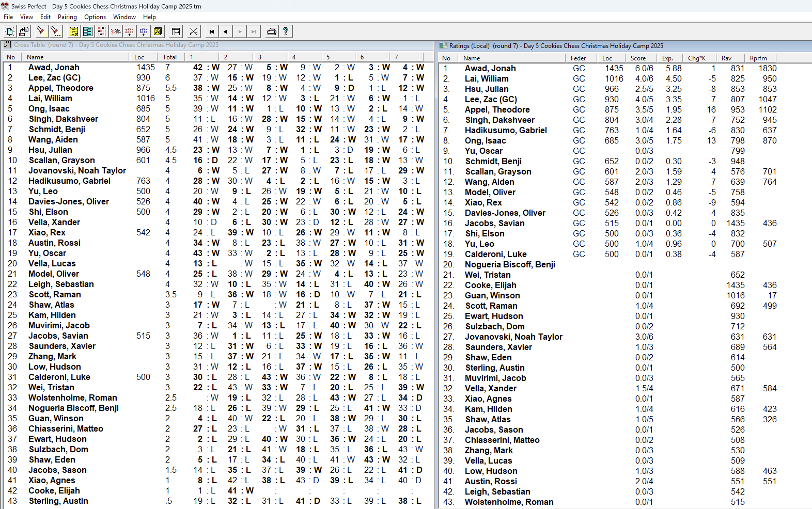Image resolution: width=812 pixels, height=509 pixels.
Task: Go to next round with the toolbar arrow
Action: [240, 31]
